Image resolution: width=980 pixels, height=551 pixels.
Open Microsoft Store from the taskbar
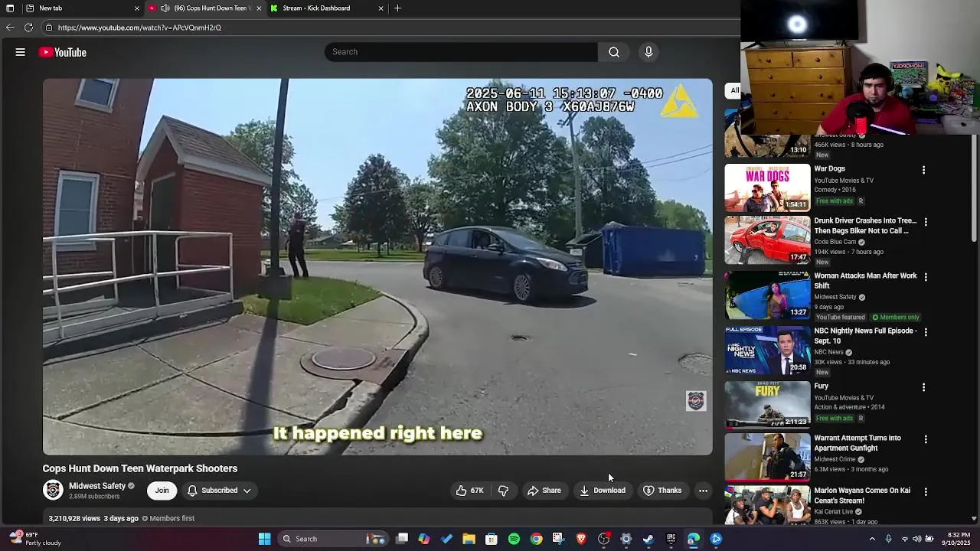point(492,539)
